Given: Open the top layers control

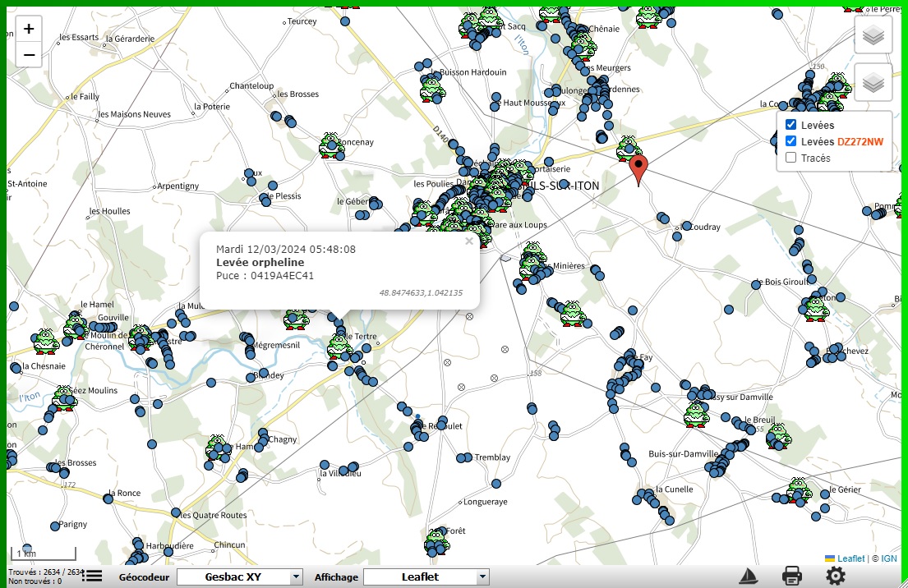Looking at the screenshot, I should click(x=873, y=34).
